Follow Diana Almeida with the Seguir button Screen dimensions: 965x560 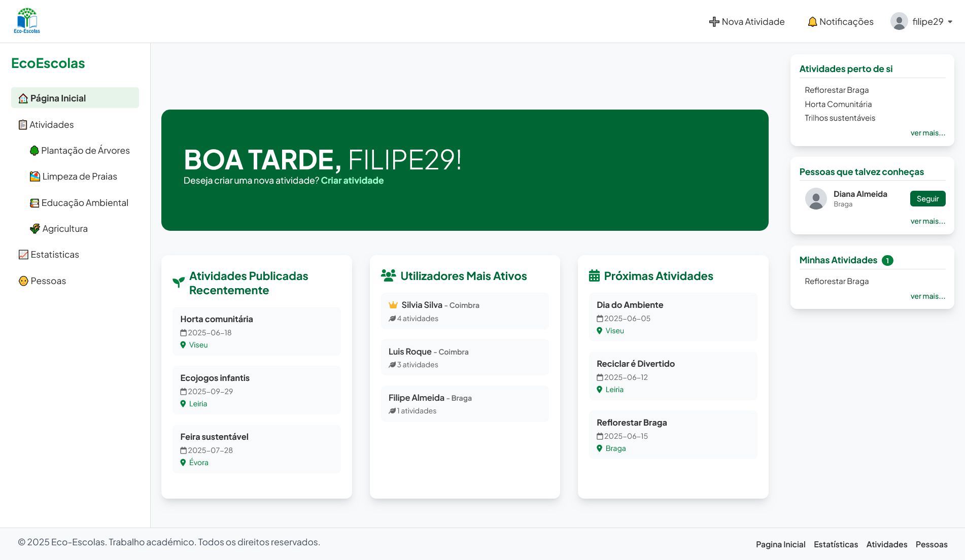coord(927,199)
